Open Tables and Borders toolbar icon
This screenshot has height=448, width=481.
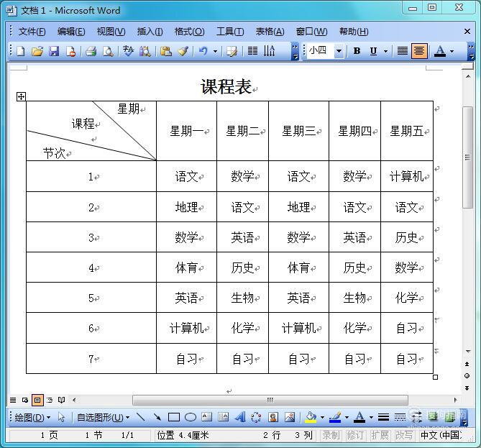232,51
